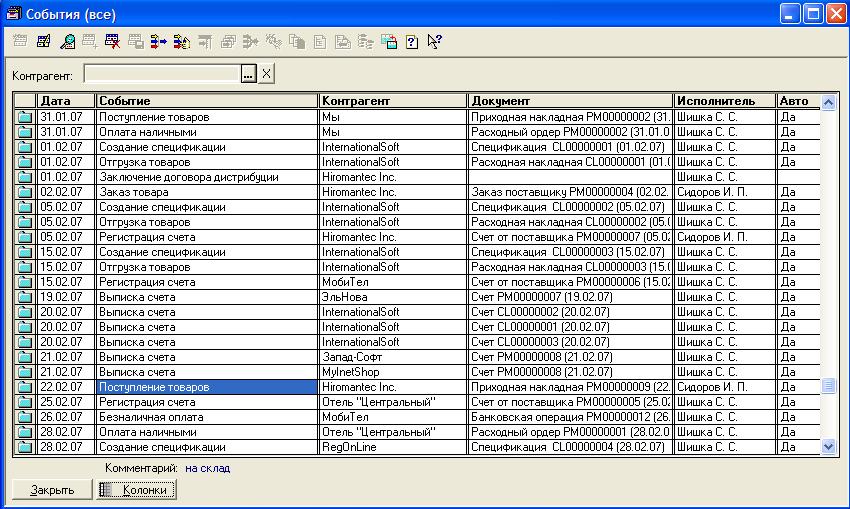Click the edit row toolbar icon with pencil
This screenshot has width=850, height=509.
pos(43,41)
